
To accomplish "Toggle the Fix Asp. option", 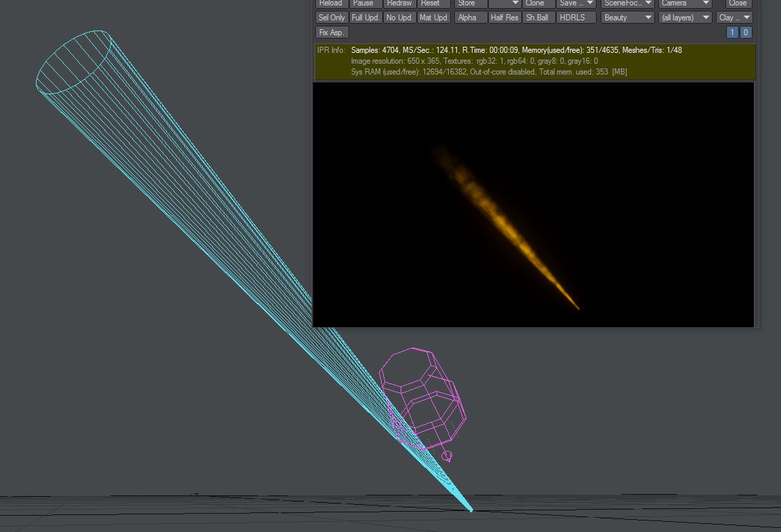I will [x=332, y=33].
